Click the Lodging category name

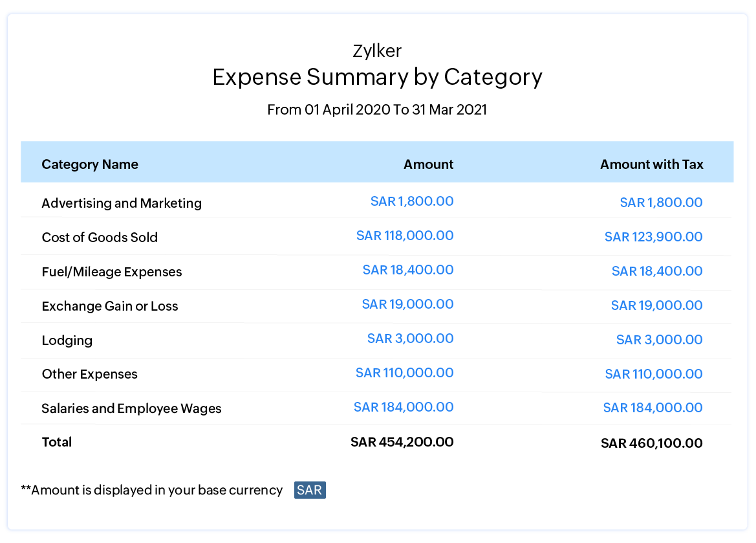(67, 340)
